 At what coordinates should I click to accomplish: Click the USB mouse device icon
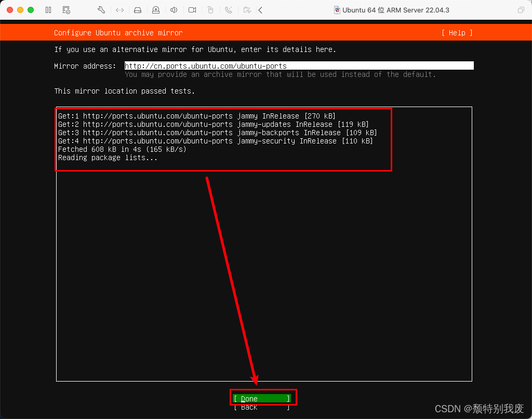(x=210, y=10)
